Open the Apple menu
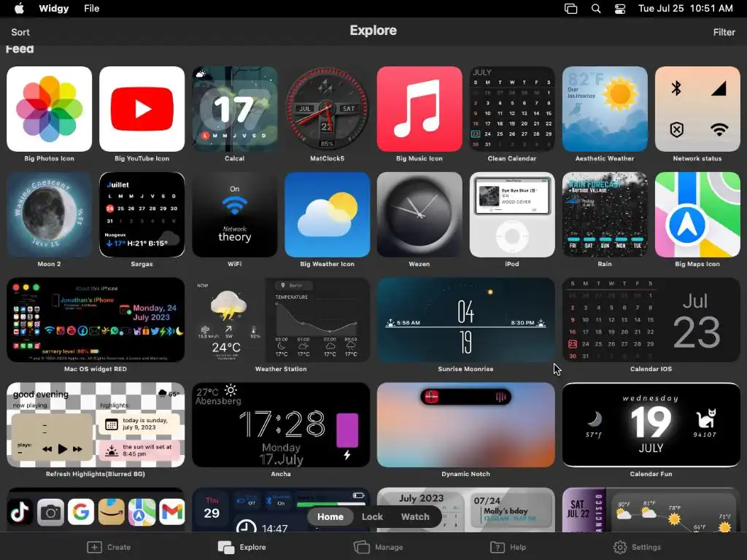The height and width of the screenshot is (560, 747). click(x=19, y=9)
